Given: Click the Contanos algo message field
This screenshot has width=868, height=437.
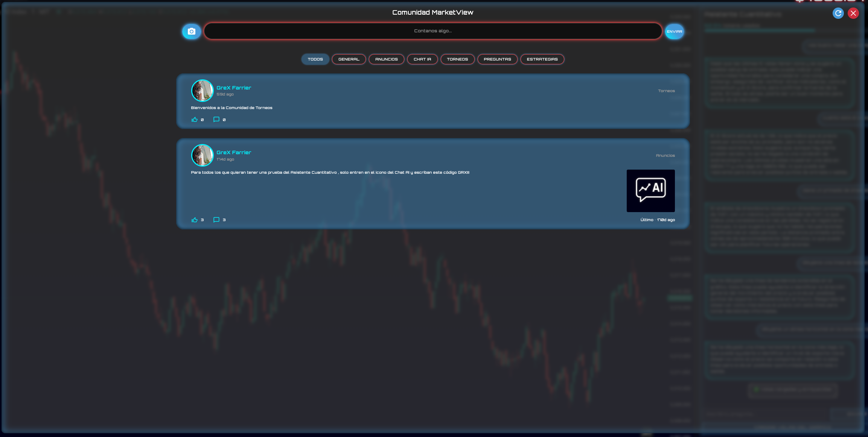Looking at the screenshot, I should 432,31.
